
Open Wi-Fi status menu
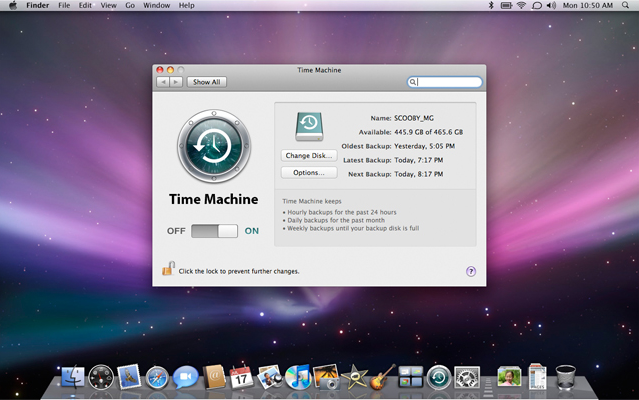521,5
